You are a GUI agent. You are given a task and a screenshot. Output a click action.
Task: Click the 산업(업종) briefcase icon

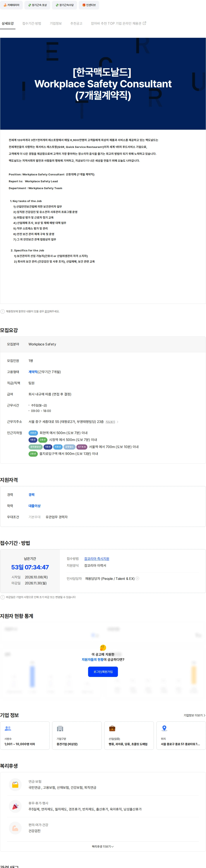[112, 728]
